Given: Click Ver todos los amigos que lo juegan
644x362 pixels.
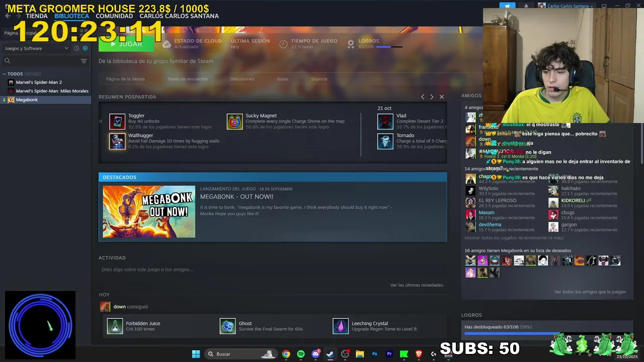Looking at the screenshot, I should 590,292.
